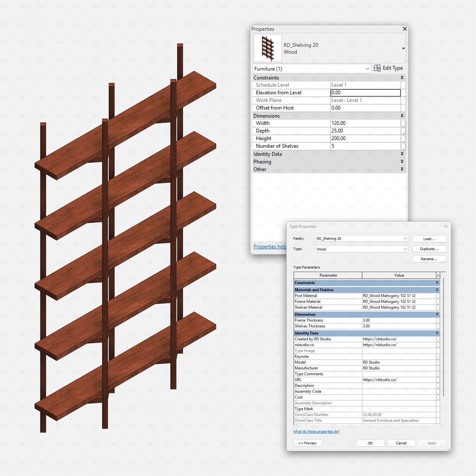Close the Properties panel
Viewport: 476px width, 476px height.
click(x=405, y=29)
